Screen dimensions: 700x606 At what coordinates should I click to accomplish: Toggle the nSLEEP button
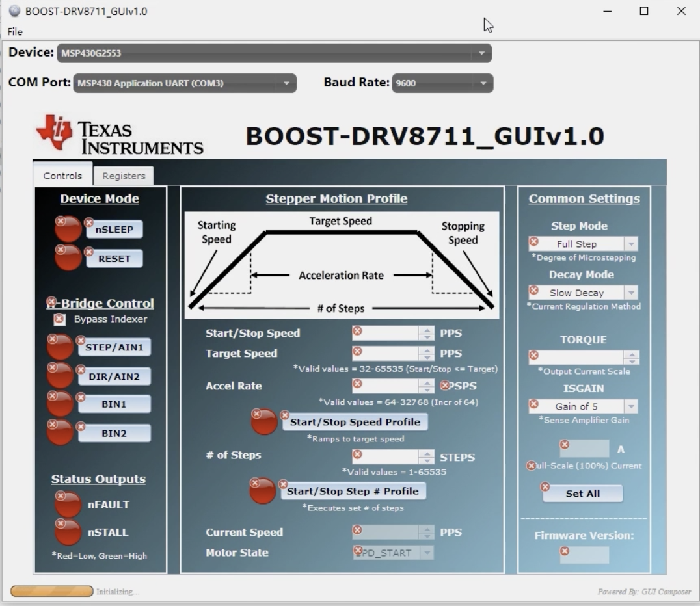tap(114, 230)
